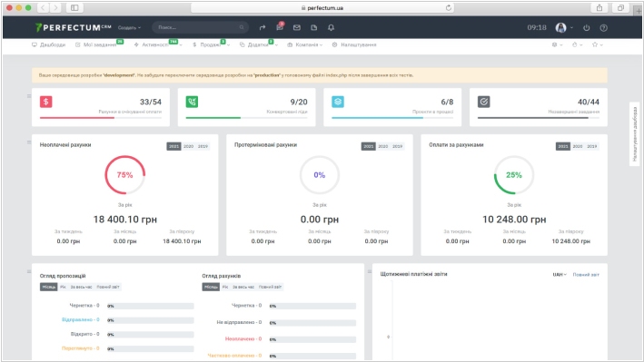Open the share arrow icon in header
The width and height of the screenshot is (644, 362).
point(262,27)
